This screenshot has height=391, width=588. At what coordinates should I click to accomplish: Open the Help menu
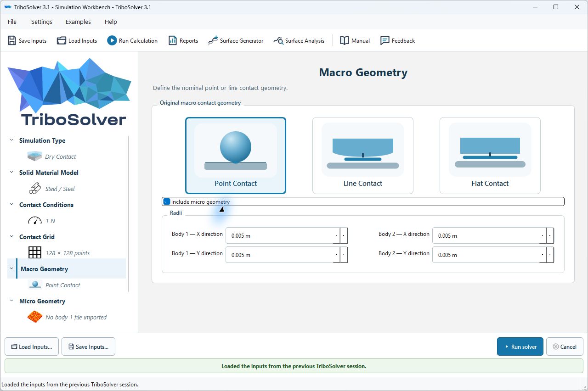111,22
